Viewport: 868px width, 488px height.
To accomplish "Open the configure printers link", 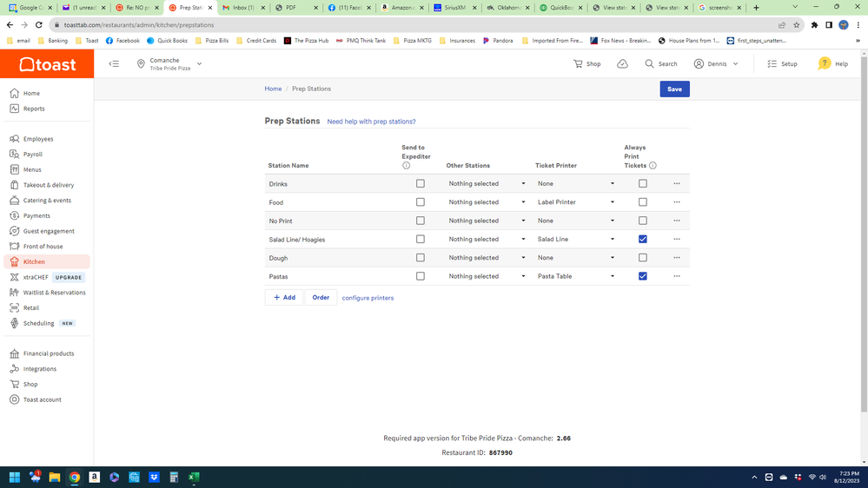I will (368, 298).
